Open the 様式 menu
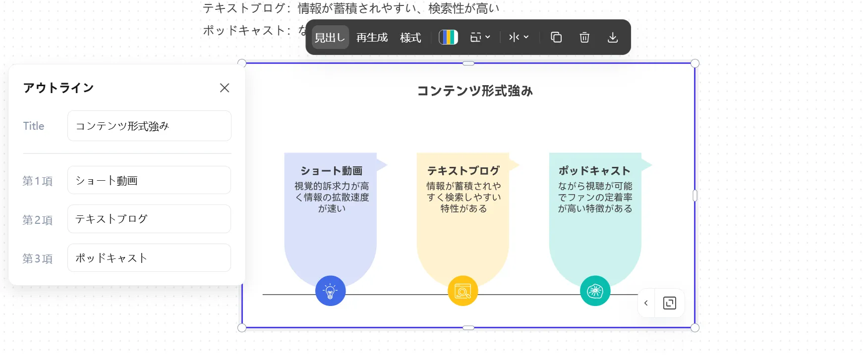Image resolution: width=868 pixels, height=356 pixels. tap(410, 38)
